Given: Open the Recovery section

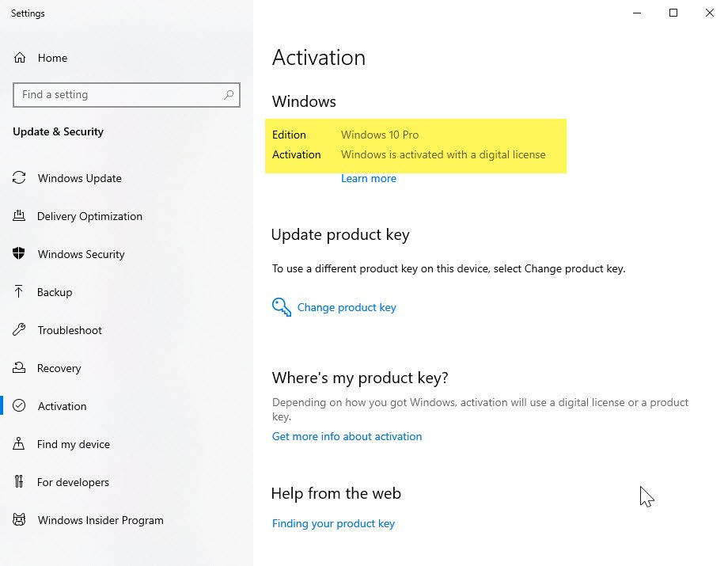Looking at the screenshot, I should pos(59,368).
